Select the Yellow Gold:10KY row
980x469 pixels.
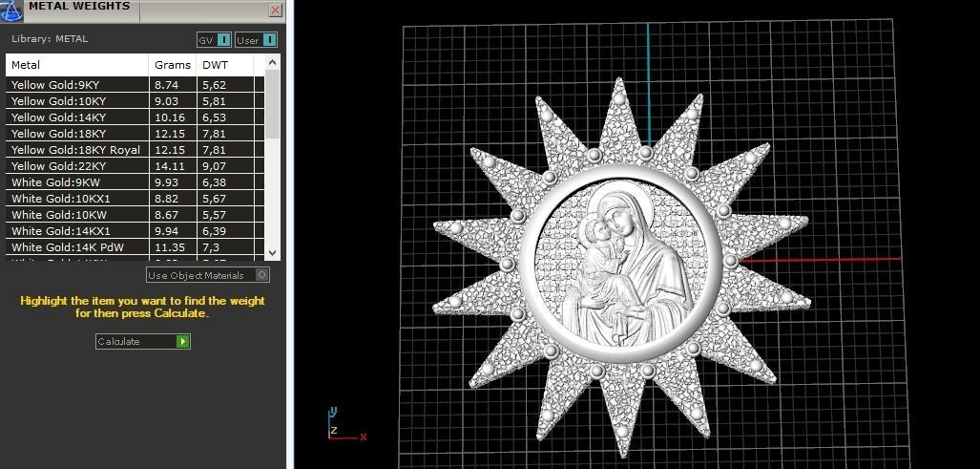(135, 100)
